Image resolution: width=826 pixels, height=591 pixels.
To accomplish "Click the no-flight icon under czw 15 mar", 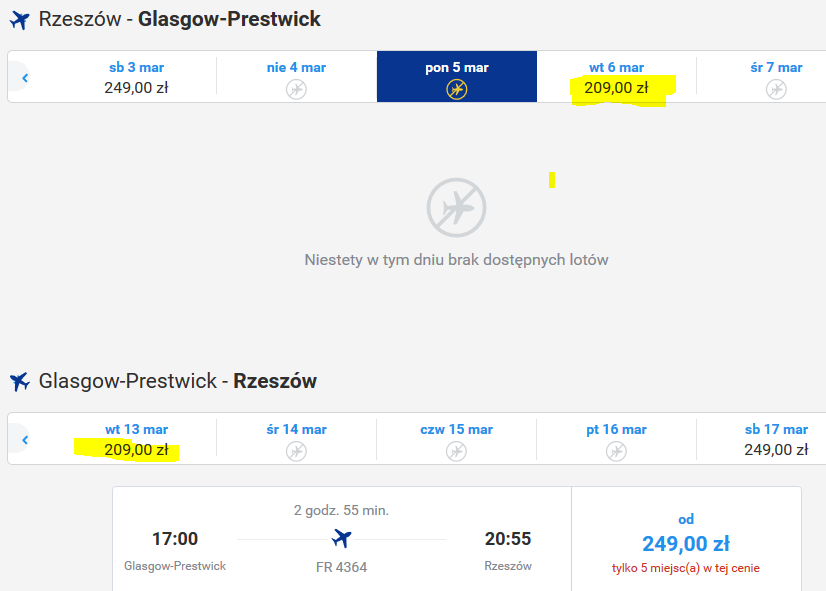I will tap(456, 451).
